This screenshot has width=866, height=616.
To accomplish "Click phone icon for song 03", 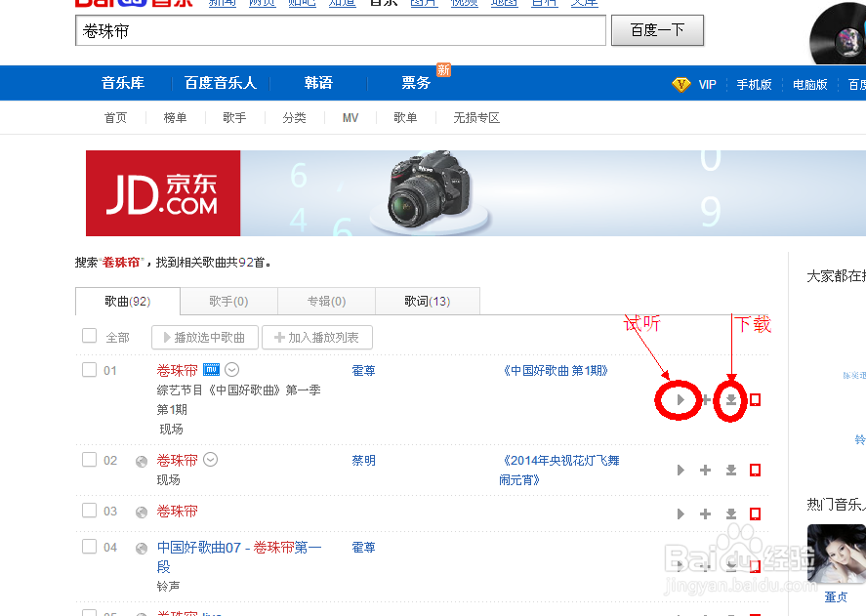I will coord(755,513).
